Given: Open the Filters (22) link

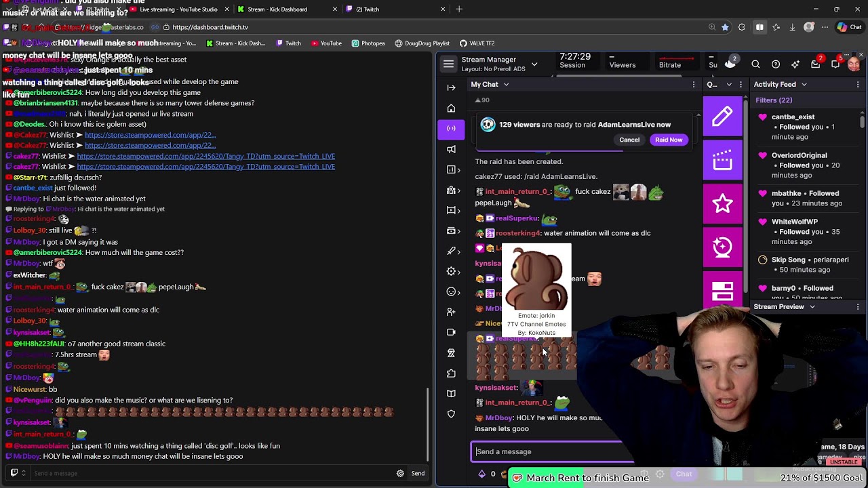Looking at the screenshot, I should pos(774,100).
